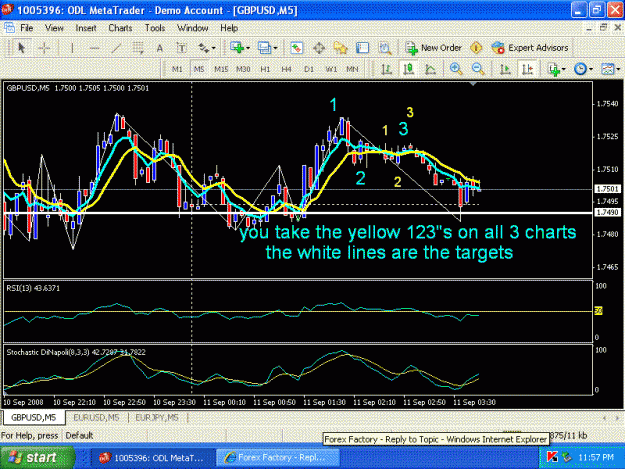The image size is (625, 469).
Task: Open the View menu
Action: click(54, 28)
